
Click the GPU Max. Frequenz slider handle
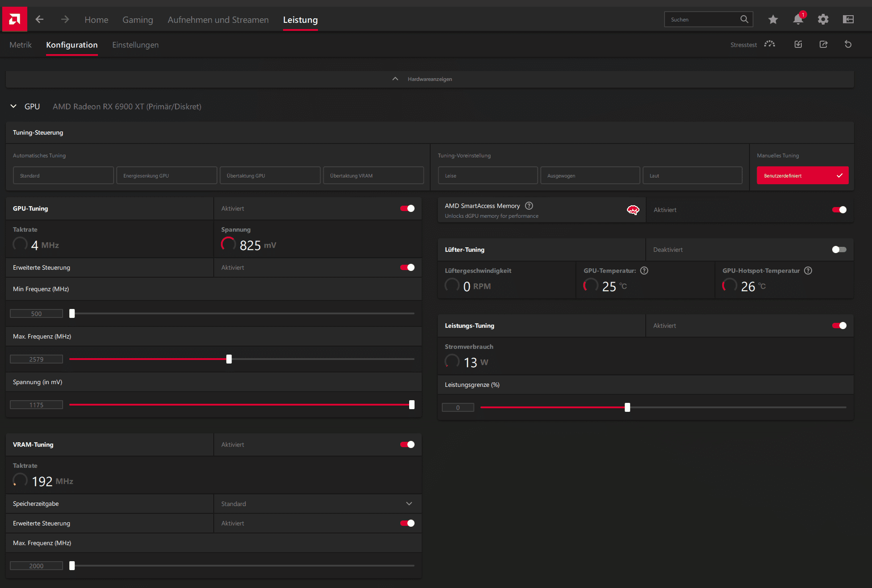click(229, 359)
